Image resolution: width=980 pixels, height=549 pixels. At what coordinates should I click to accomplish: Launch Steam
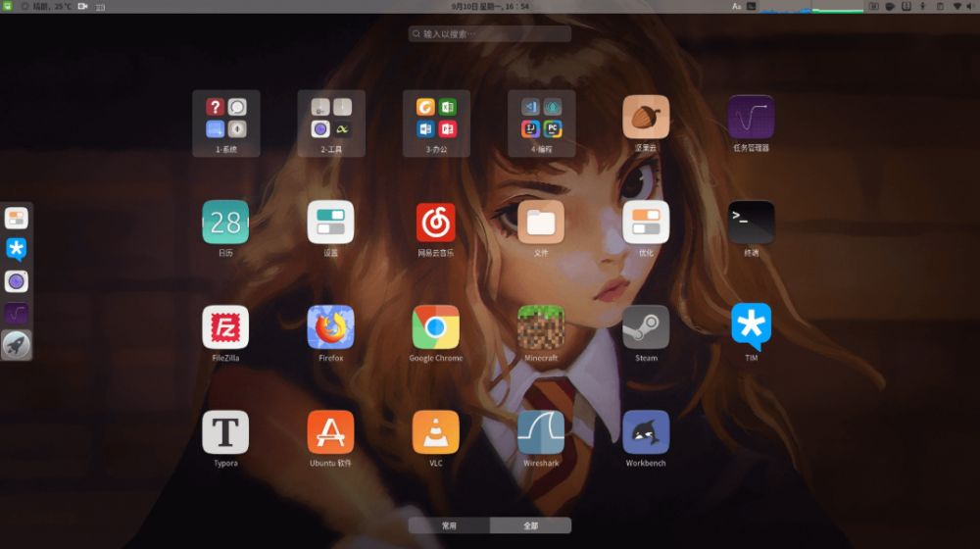(x=646, y=327)
